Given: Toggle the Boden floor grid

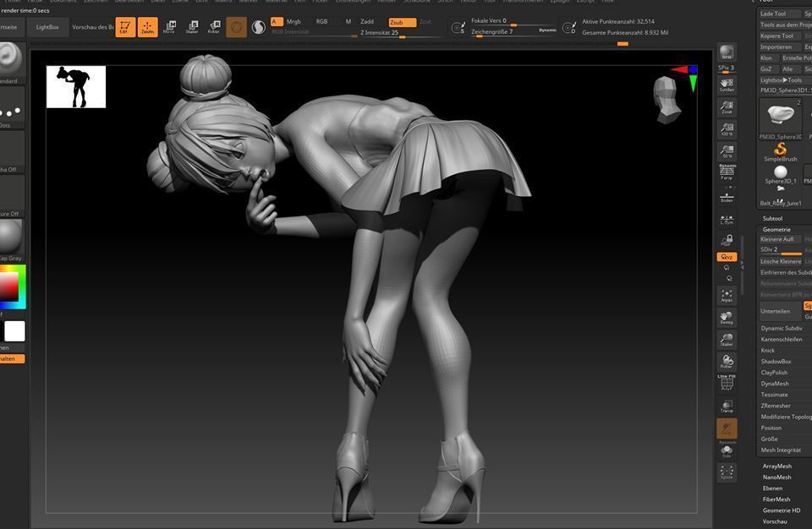Looking at the screenshot, I should (727, 197).
